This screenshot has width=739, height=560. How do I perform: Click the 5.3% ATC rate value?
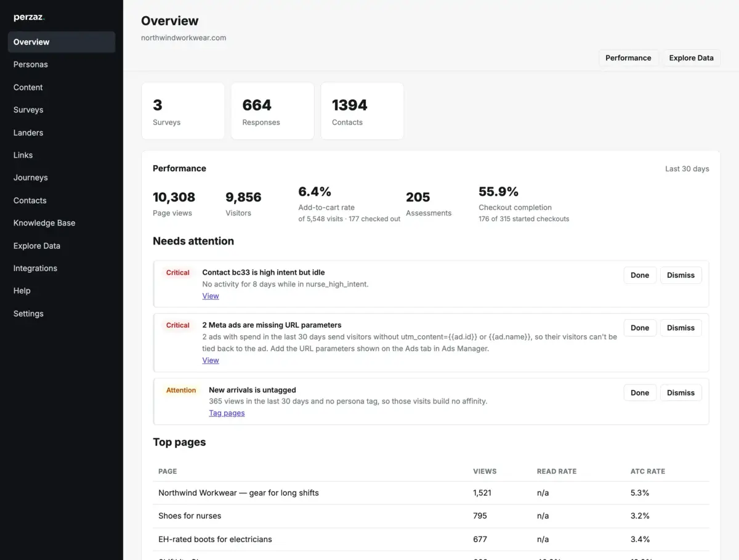pos(640,493)
